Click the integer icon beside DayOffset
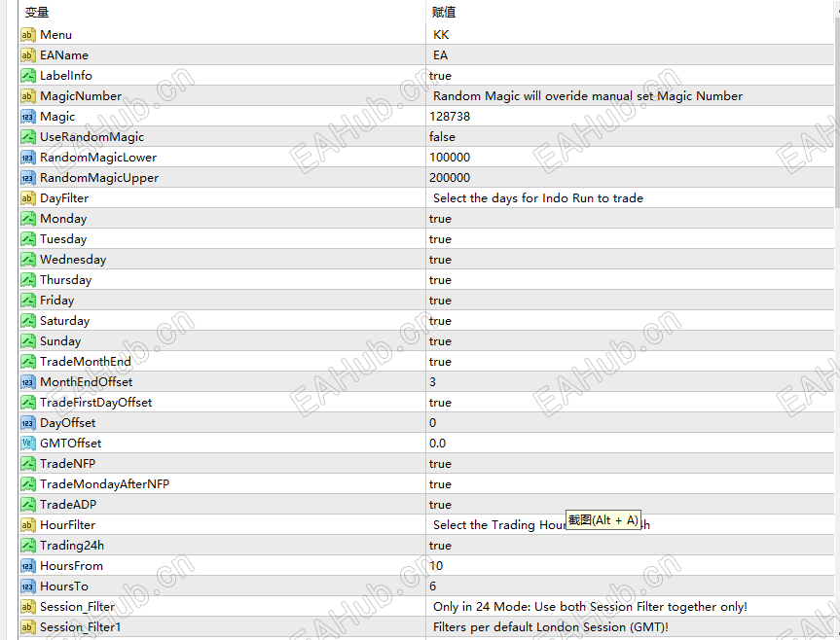The image size is (840, 640). (x=28, y=423)
